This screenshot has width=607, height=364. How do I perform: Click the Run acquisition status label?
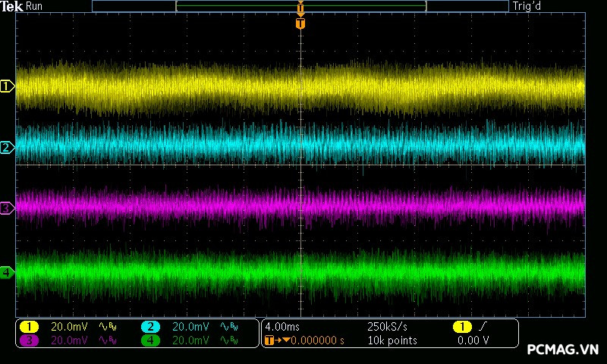click(35, 6)
